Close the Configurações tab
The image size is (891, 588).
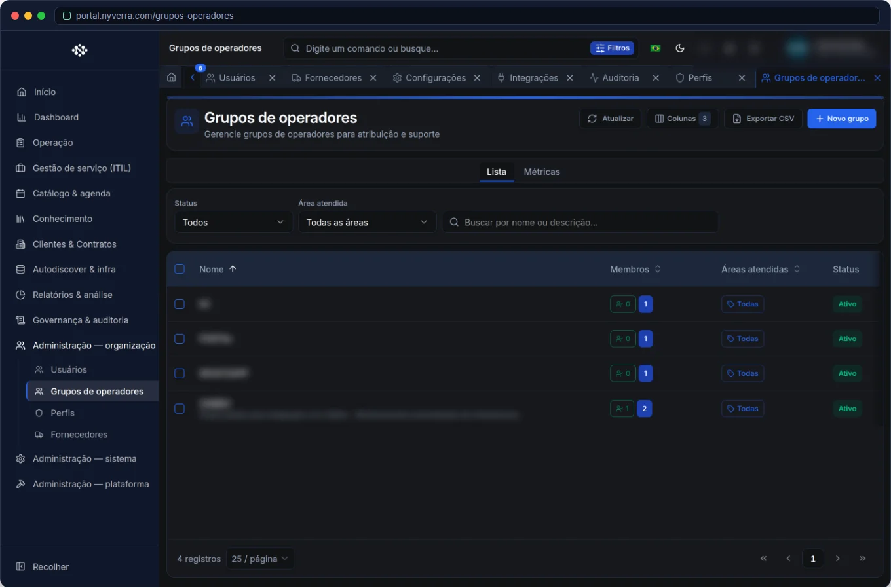pyautogui.click(x=478, y=78)
